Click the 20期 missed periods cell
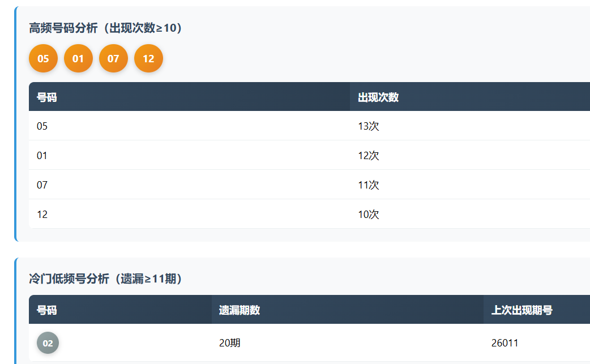The width and height of the screenshot is (590, 364). 229,342
